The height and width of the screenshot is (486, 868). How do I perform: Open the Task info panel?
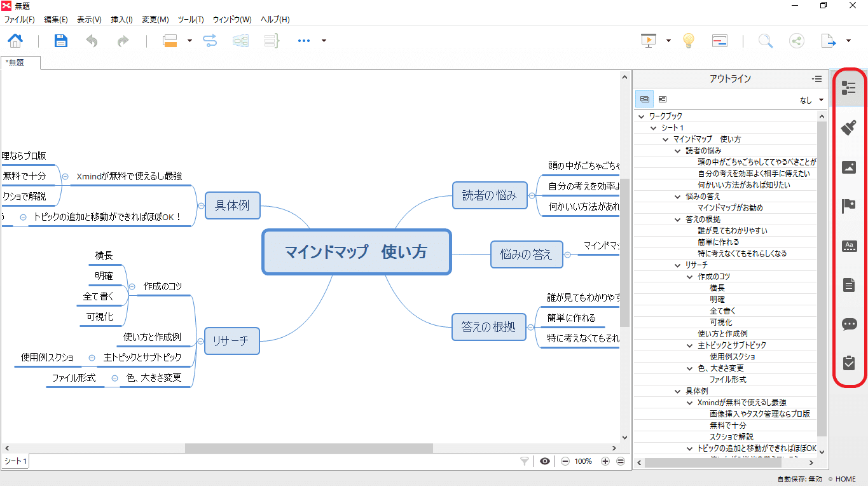click(849, 363)
